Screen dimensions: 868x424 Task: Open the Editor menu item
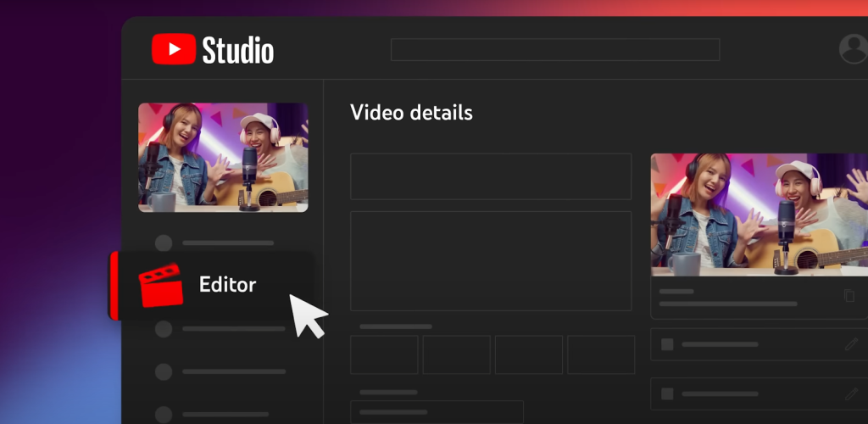click(x=212, y=286)
